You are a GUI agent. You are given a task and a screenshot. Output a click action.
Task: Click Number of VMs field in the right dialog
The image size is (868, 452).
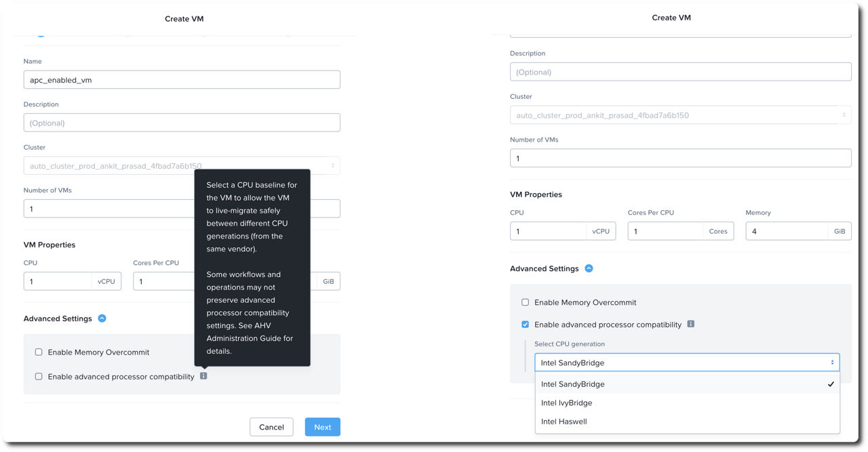(680, 158)
